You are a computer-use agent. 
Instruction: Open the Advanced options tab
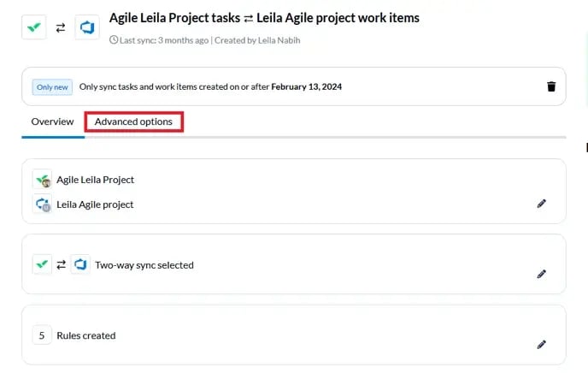point(133,121)
